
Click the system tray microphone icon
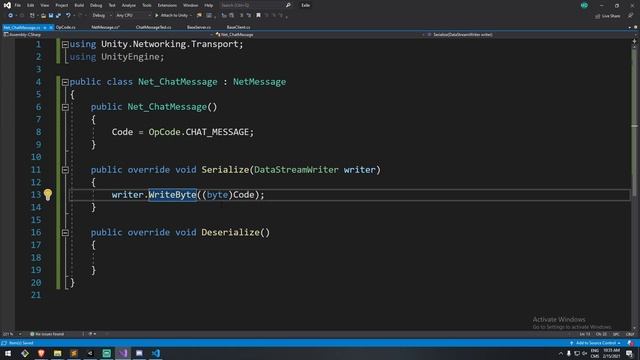click(569, 353)
